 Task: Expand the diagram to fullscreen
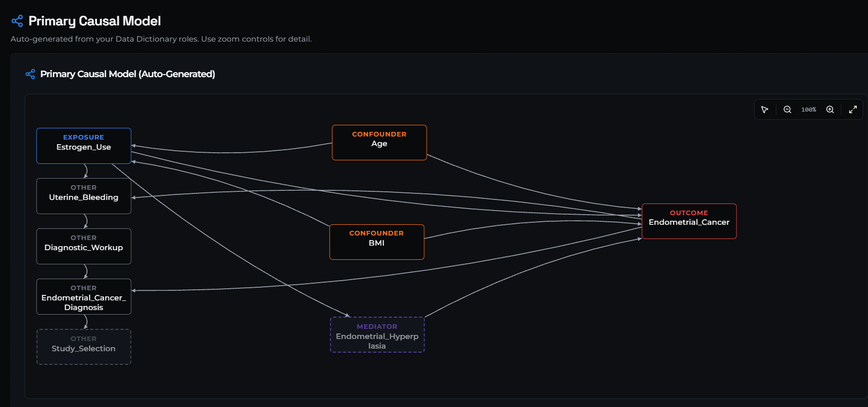853,110
